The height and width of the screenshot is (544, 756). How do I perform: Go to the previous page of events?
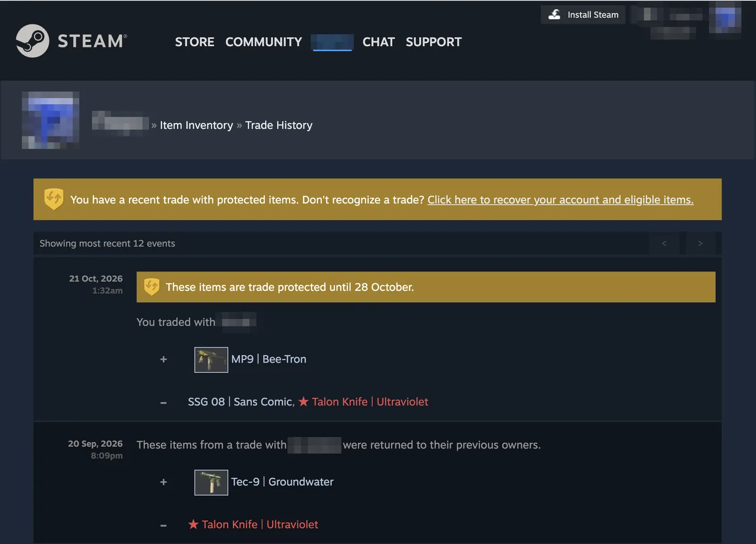coord(664,243)
